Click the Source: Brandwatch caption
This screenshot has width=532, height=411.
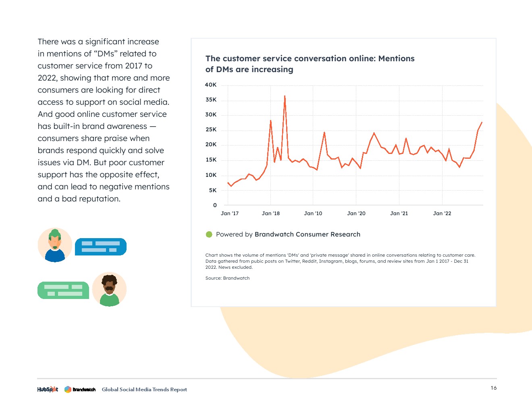coord(227,278)
